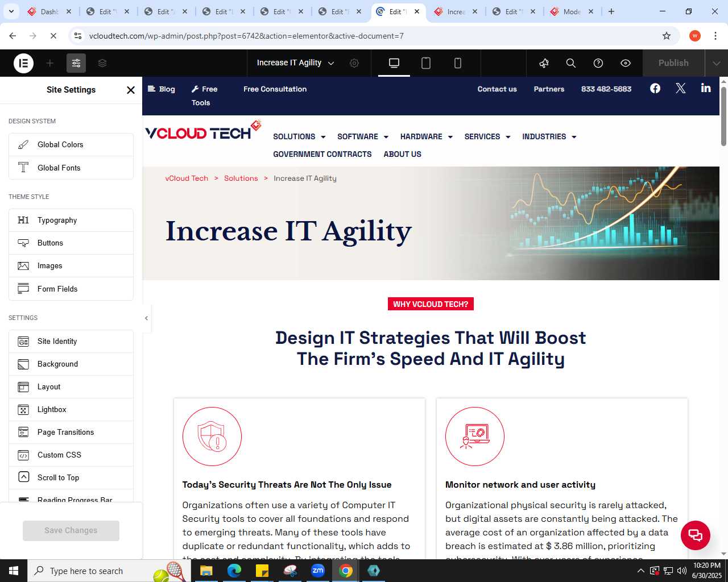Click the security shield card icon
728x582 pixels.
[212, 436]
